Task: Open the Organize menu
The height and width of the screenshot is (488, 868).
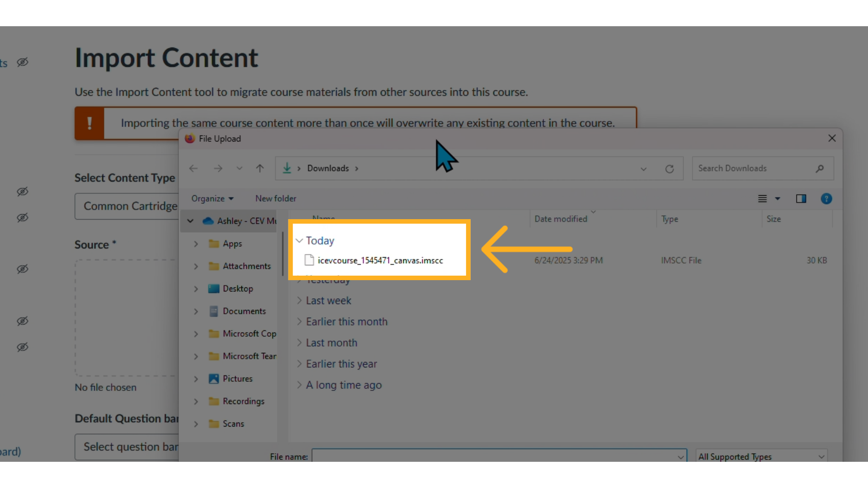Action: point(212,198)
